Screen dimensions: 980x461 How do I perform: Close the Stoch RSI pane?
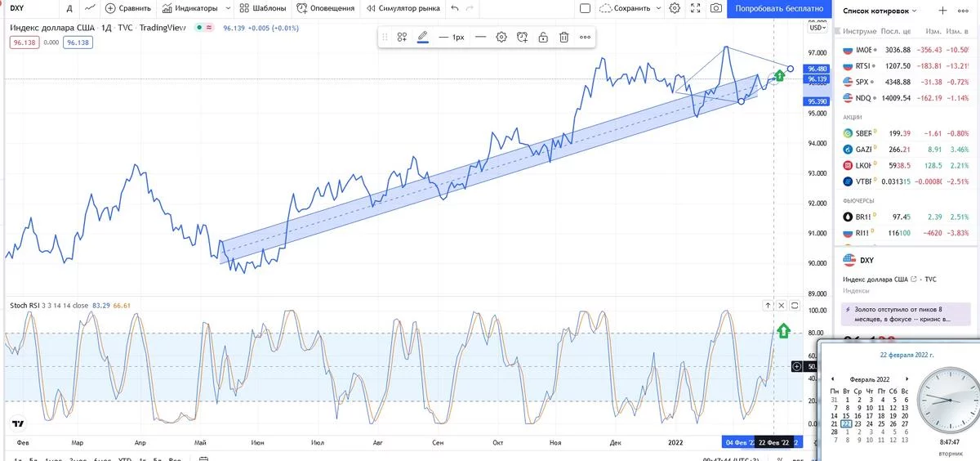click(781, 305)
